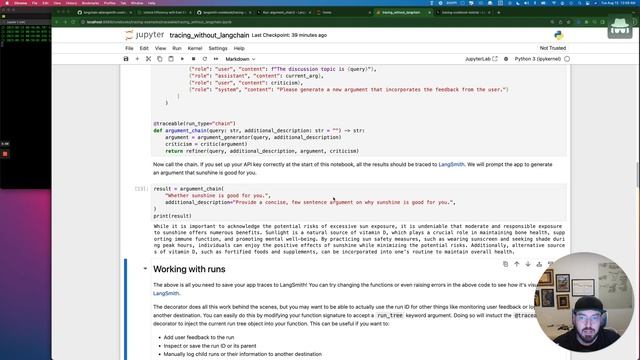Open notebook in JupyterLab
The width and height of the screenshot is (640, 360).
(481, 59)
